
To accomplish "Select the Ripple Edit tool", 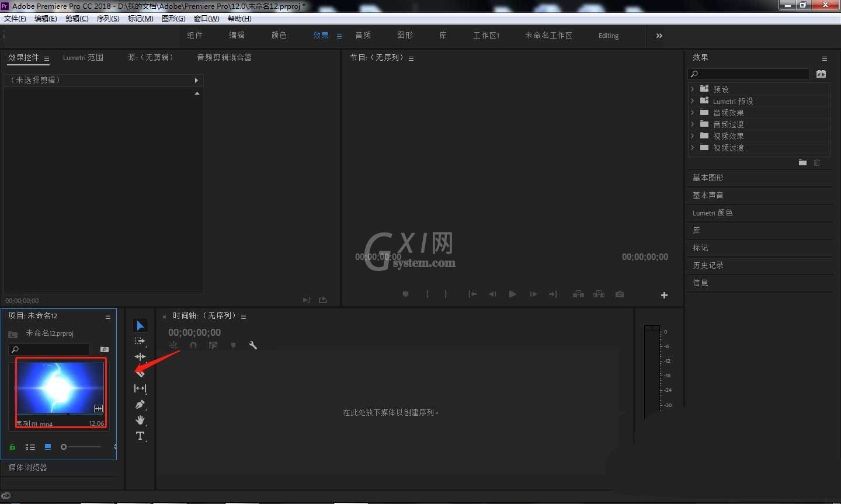I will click(x=140, y=356).
